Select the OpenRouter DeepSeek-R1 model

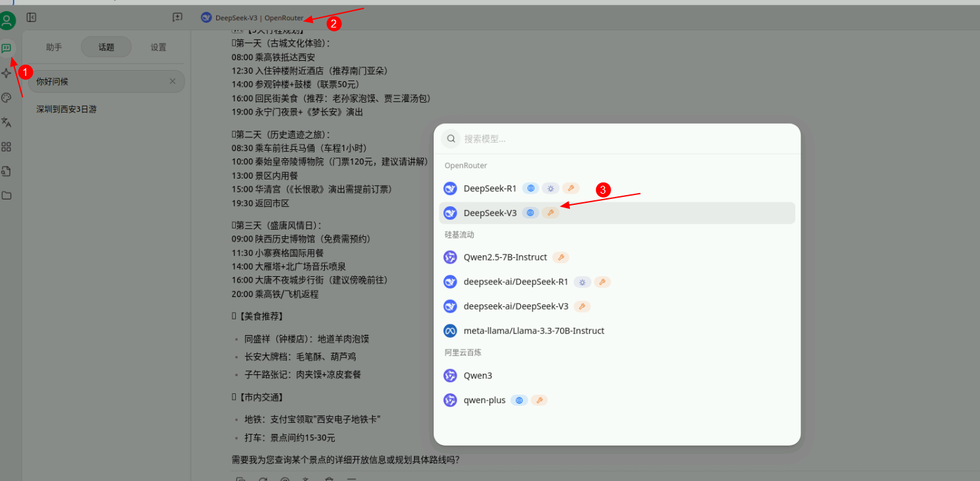(x=616, y=188)
